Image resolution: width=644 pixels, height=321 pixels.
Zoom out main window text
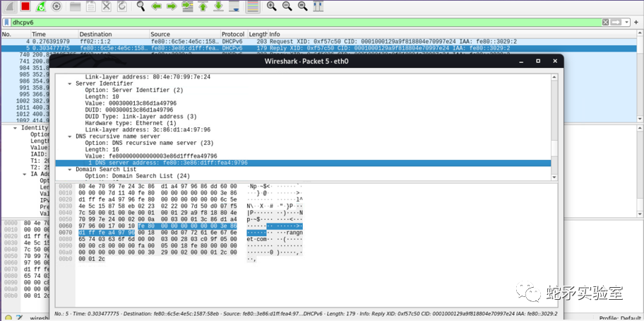[x=287, y=6]
